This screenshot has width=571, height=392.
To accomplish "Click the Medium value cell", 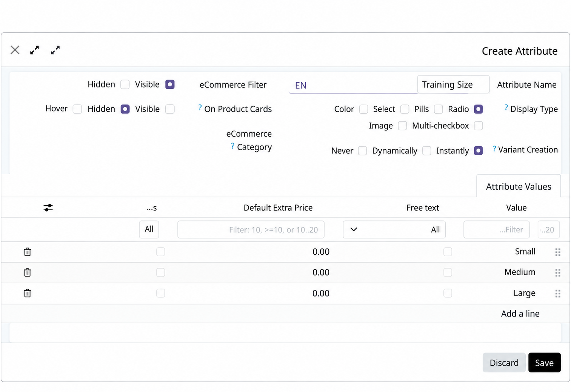I will pos(520,272).
